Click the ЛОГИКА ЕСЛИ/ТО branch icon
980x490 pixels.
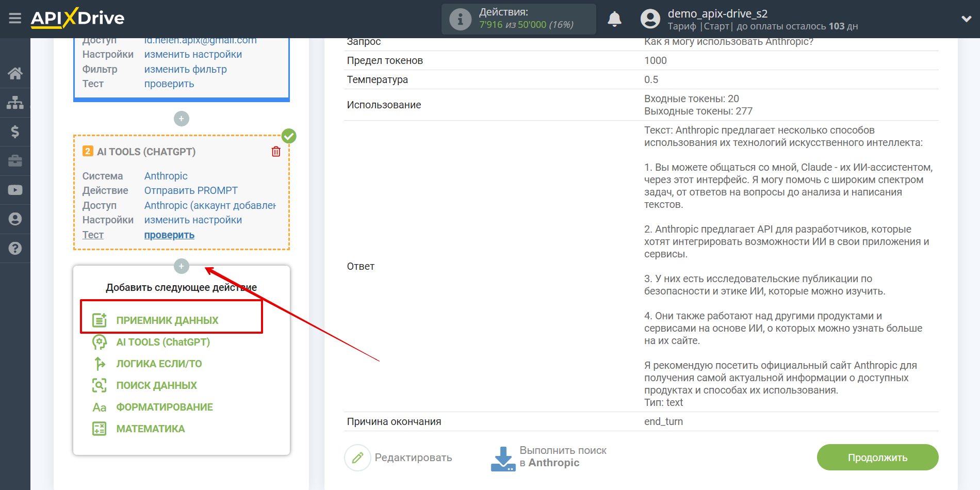99,364
